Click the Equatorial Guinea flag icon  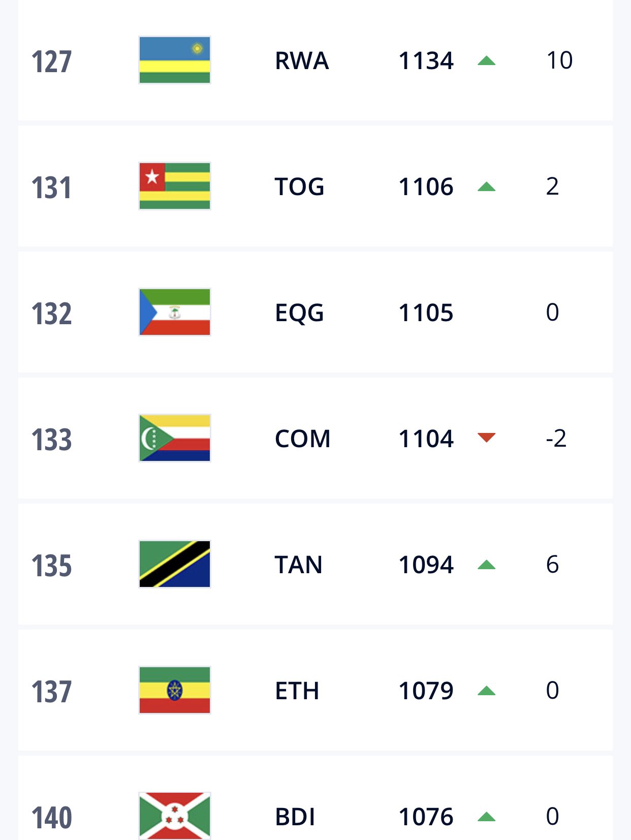175,312
